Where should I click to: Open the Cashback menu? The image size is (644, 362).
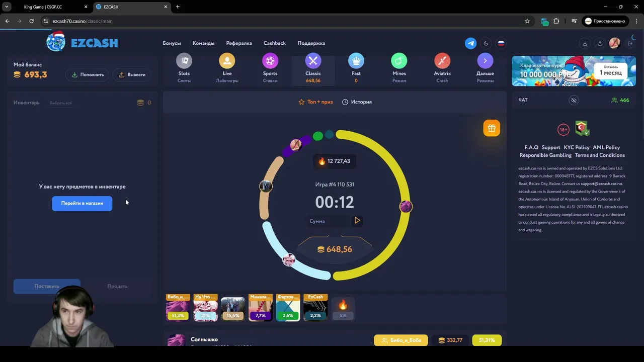(275, 43)
